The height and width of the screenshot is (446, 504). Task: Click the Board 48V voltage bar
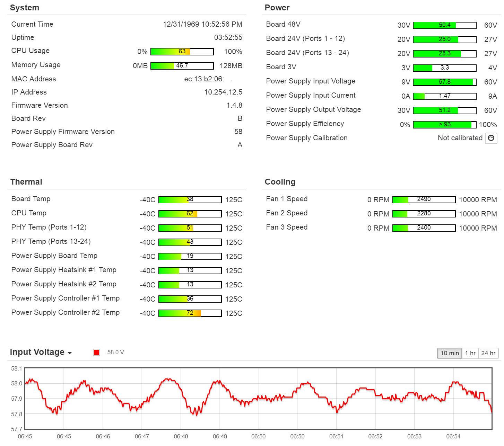pyautogui.click(x=444, y=25)
